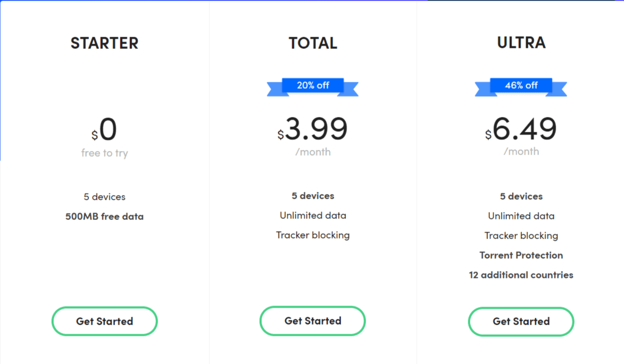Select the ULTRA plan heading
This screenshot has height=364, width=624.
pyautogui.click(x=521, y=43)
